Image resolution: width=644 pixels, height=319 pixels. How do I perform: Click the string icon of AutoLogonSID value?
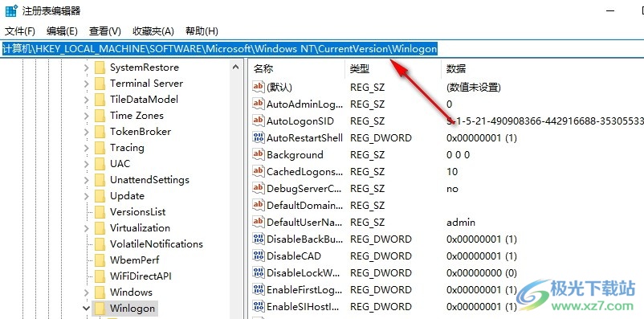(258, 120)
